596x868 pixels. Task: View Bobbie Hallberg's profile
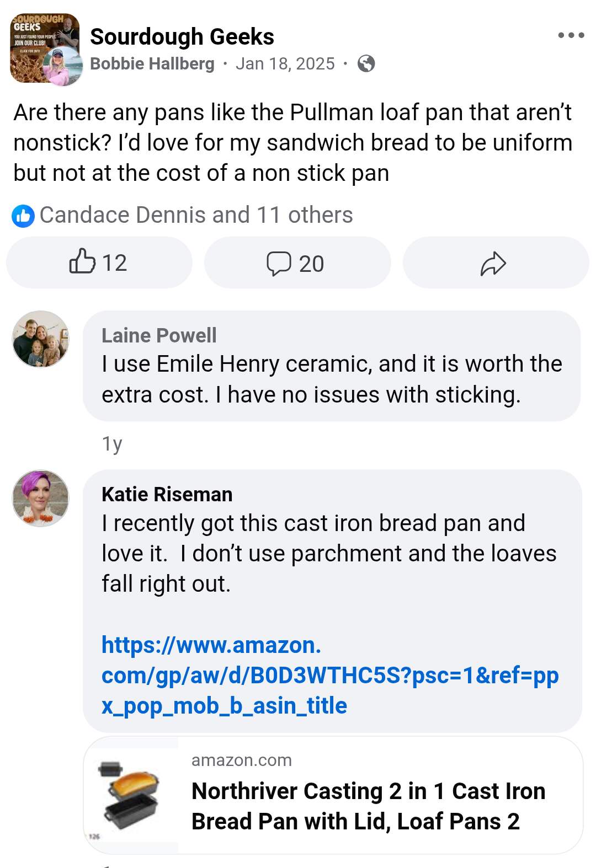pos(152,64)
